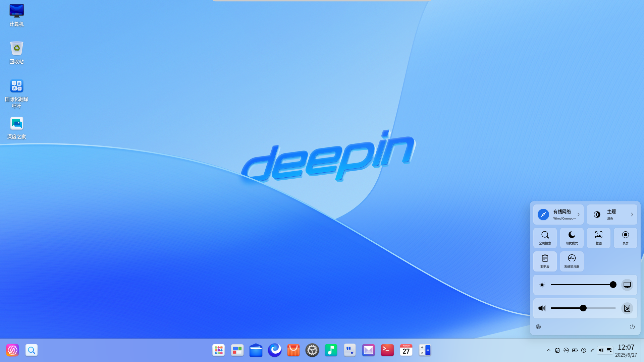Open the 计算机 desktop icon
This screenshot has width=644, height=362.
pyautogui.click(x=16, y=15)
